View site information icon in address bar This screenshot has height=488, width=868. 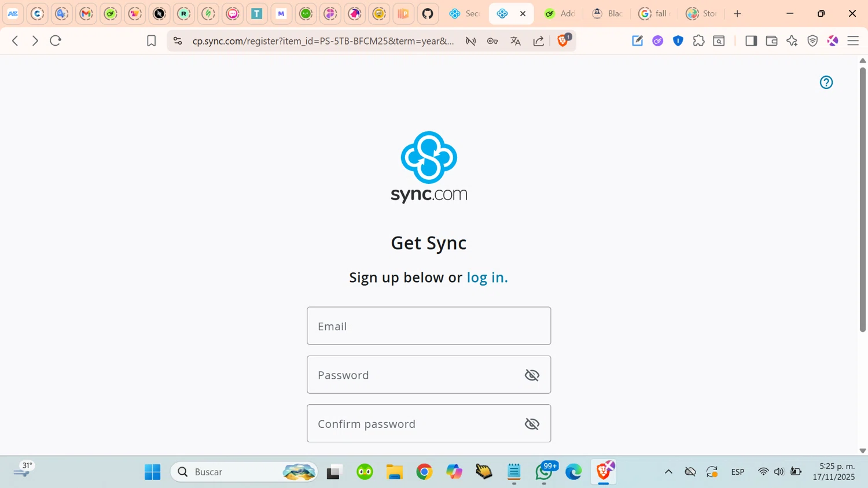point(178,40)
